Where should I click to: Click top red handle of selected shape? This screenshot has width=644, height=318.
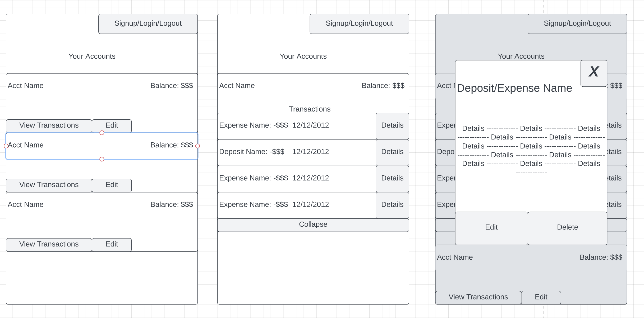[102, 133]
